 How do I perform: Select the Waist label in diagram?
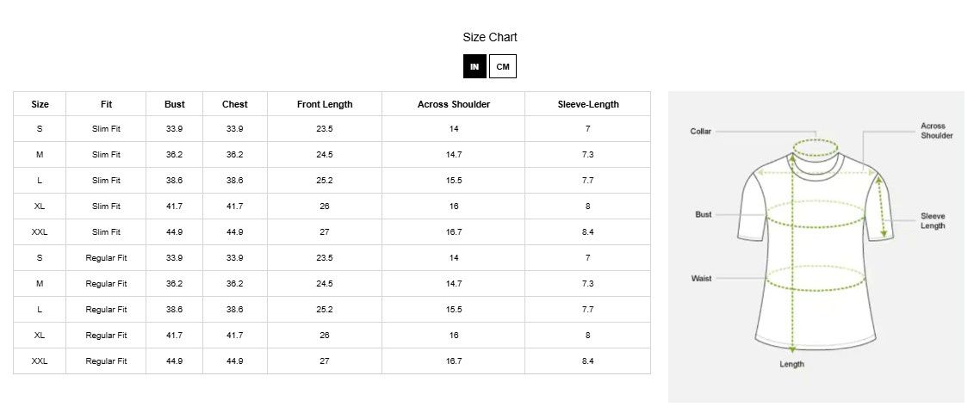tap(701, 278)
